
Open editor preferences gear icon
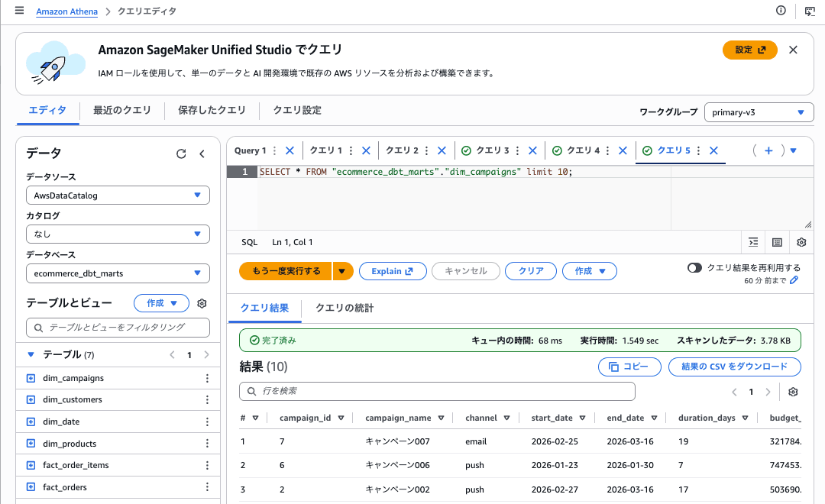[801, 242]
